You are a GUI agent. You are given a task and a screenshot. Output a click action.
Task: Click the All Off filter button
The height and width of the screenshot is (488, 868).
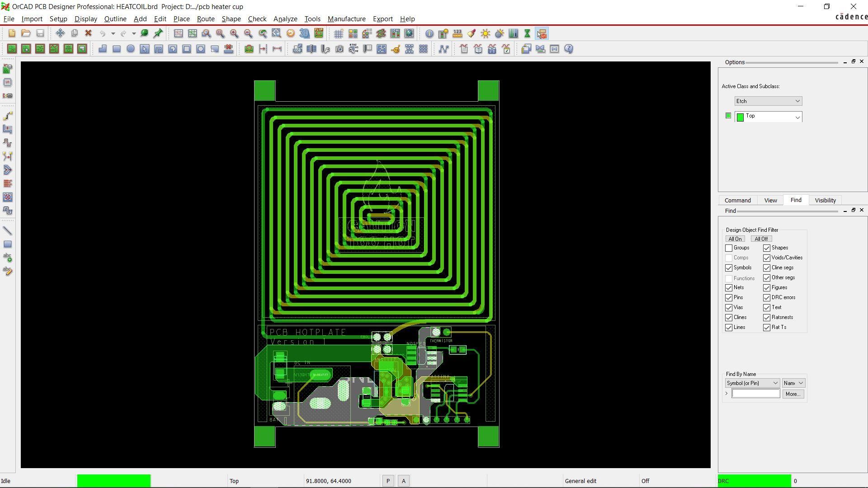[761, 239]
